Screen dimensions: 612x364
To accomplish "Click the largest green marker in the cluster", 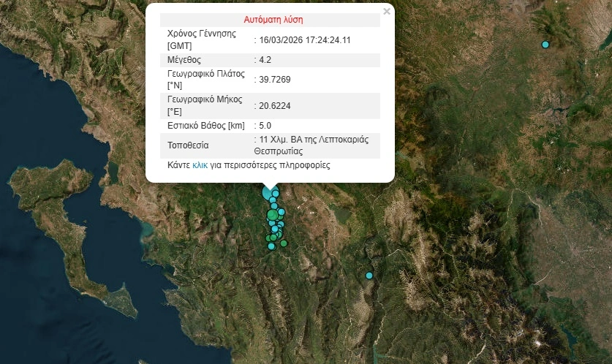I will click(272, 215).
